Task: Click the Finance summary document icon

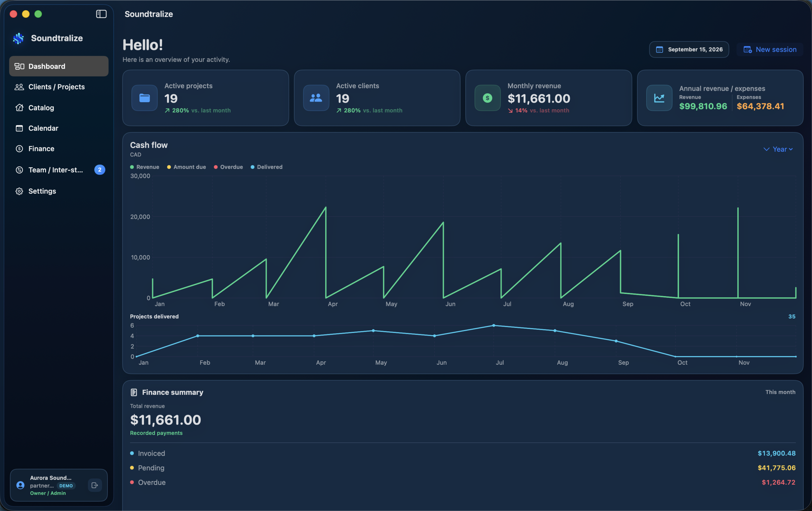Action: tap(134, 392)
